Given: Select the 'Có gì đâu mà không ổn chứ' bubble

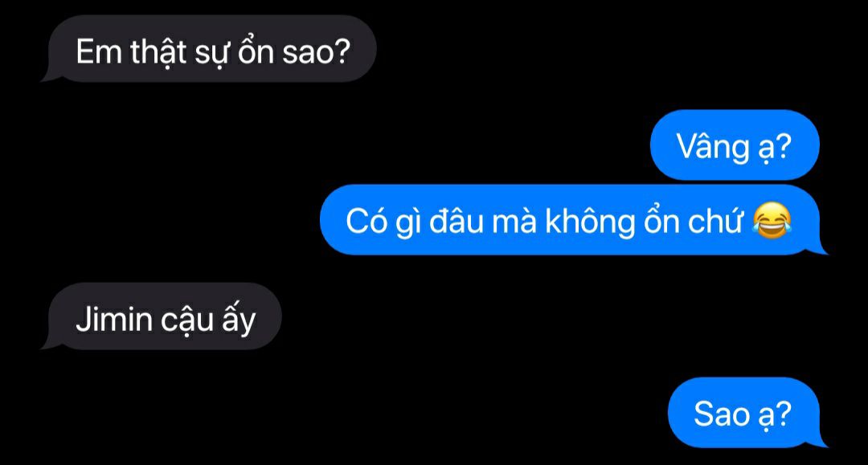Looking at the screenshot, I should (x=573, y=220).
